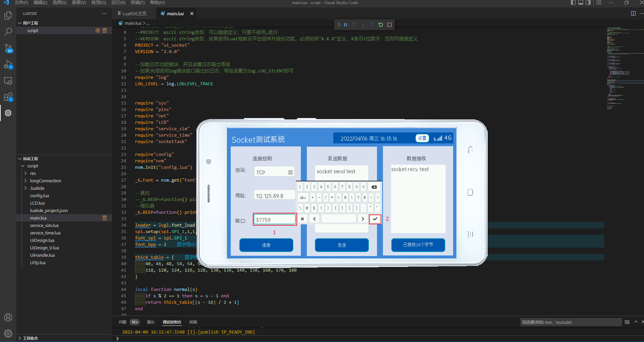Open the Search view in activity bar
This screenshot has height=342, width=644.
8,32
